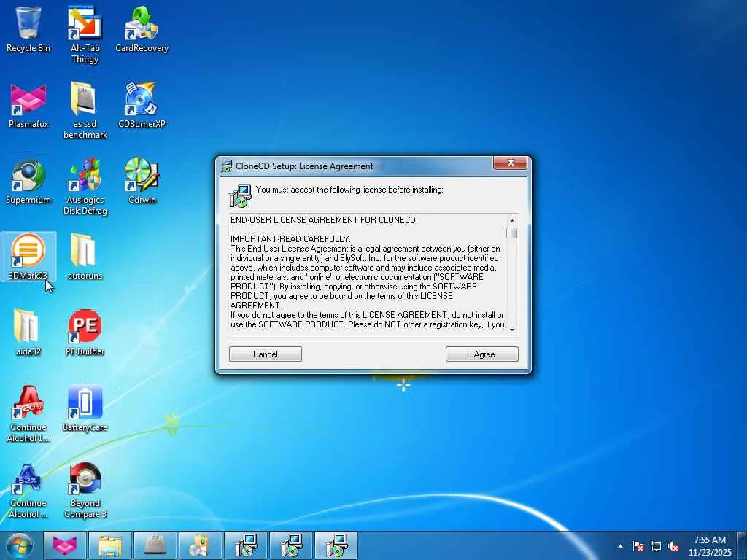Click the license text scrollbar thumb
Viewport: 747px width, 560px height.
coord(512,233)
